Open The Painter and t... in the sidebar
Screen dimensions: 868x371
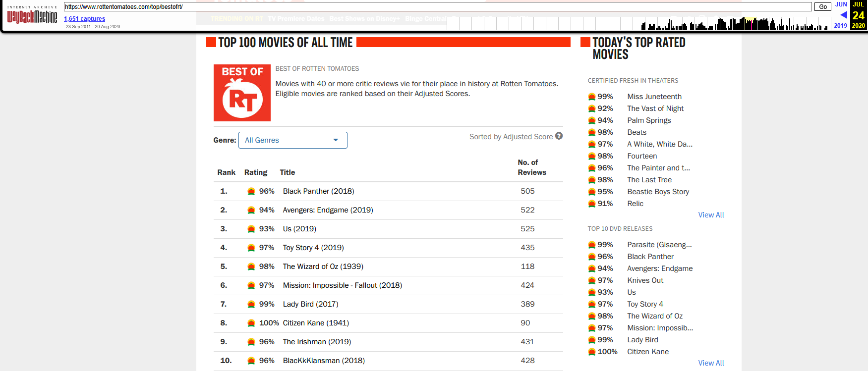pos(658,168)
